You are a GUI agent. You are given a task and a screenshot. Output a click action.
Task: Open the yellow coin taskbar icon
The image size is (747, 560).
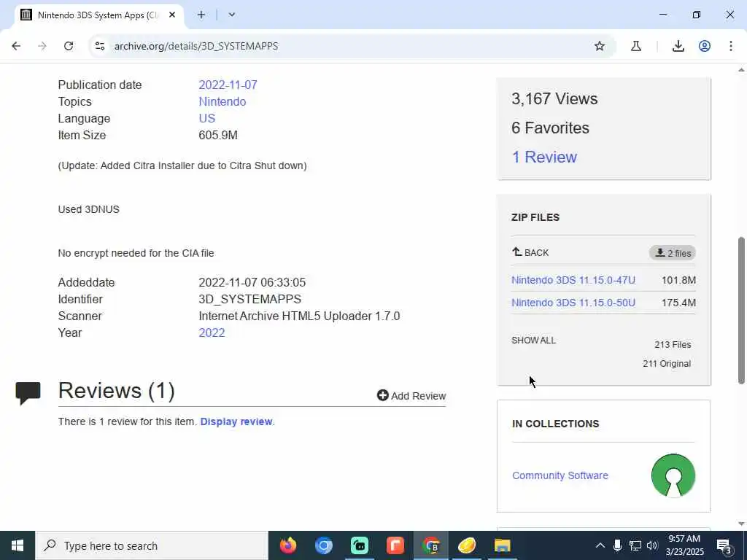467,545
